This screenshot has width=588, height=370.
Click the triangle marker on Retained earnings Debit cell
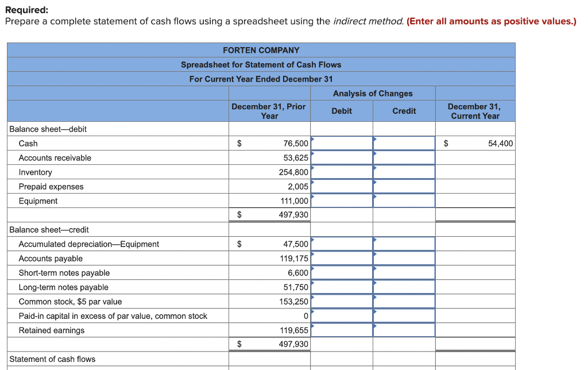point(314,326)
